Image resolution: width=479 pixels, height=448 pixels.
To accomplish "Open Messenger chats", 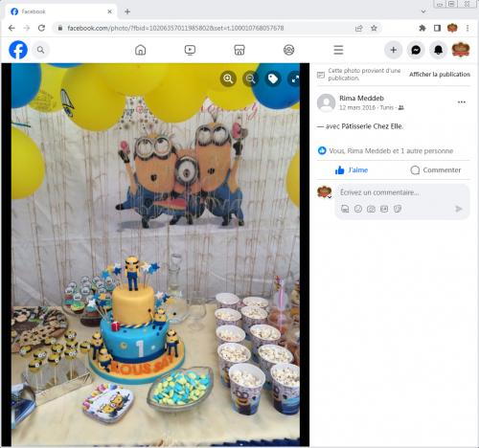I will (416, 50).
